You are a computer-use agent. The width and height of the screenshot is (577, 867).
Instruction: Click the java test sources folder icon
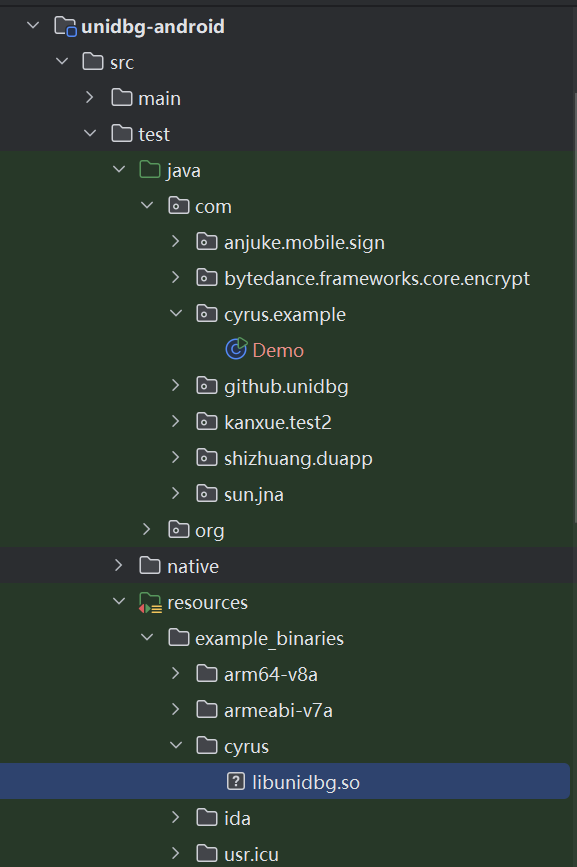pos(150,169)
